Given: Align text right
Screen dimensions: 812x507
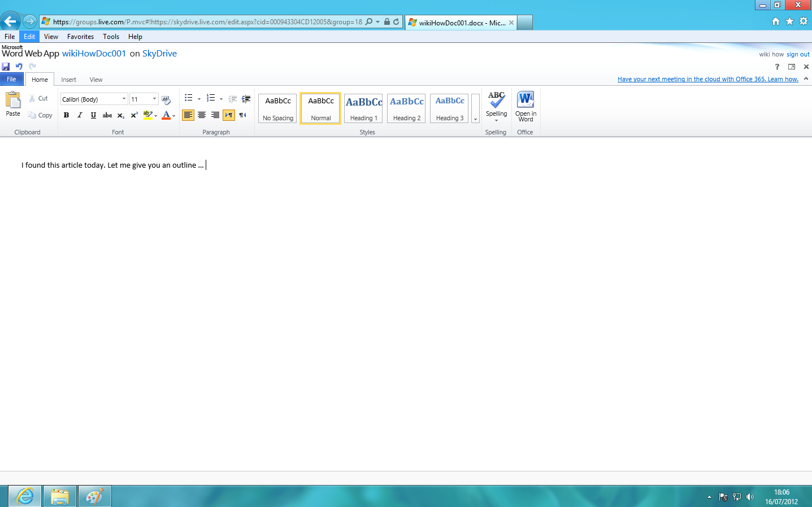Looking at the screenshot, I should click(x=215, y=115).
